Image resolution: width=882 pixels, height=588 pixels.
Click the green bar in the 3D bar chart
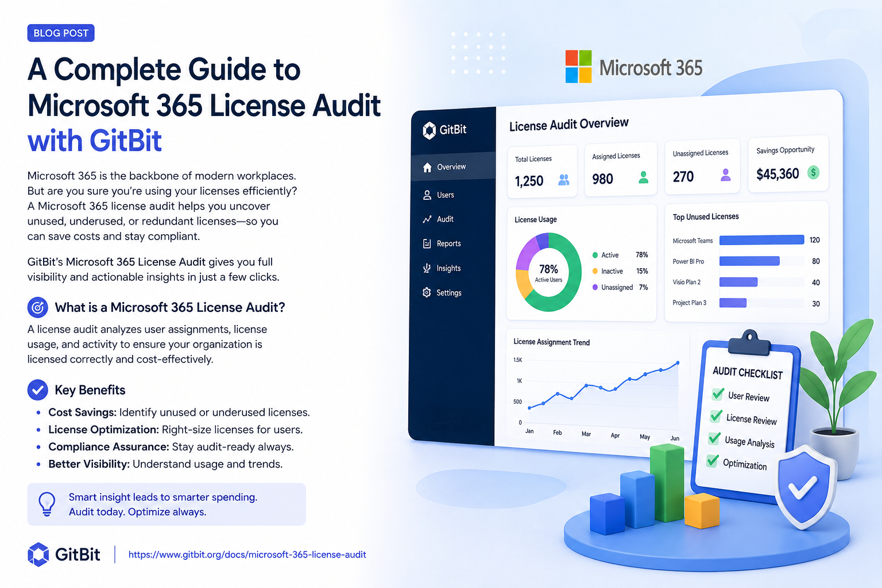tap(666, 483)
